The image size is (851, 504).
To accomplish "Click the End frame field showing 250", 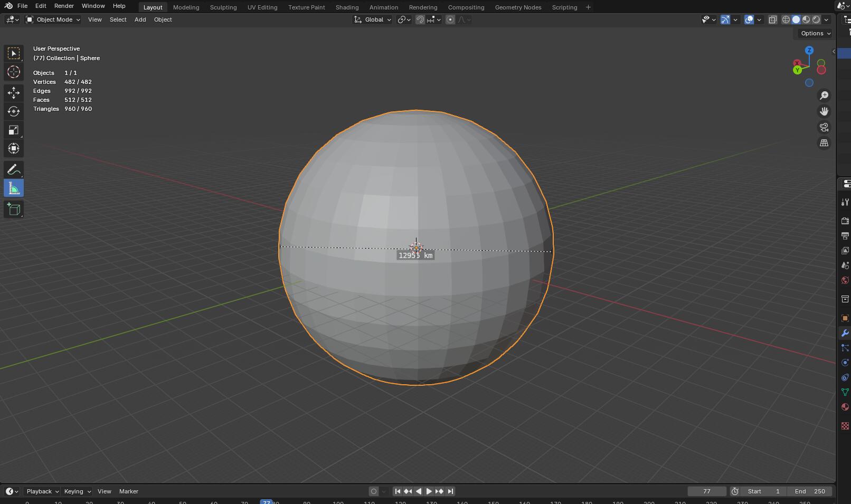I will [810, 491].
